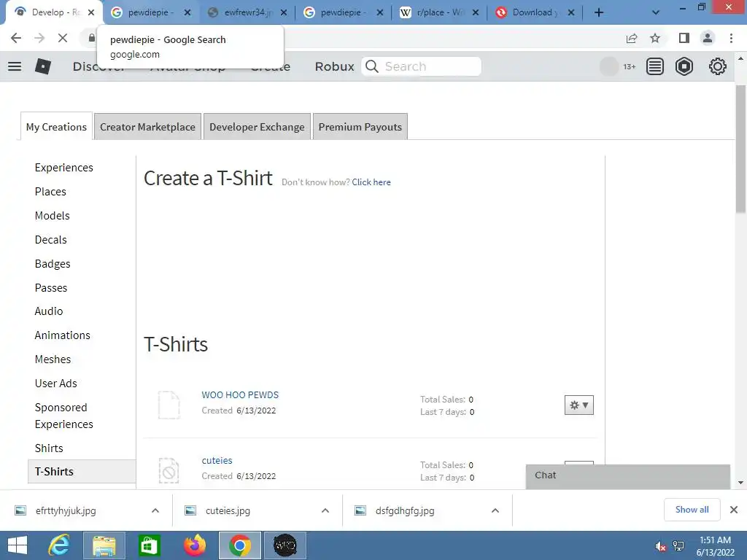Expand options for dsfgdhgfg.jpg download

click(x=495, y=510)
